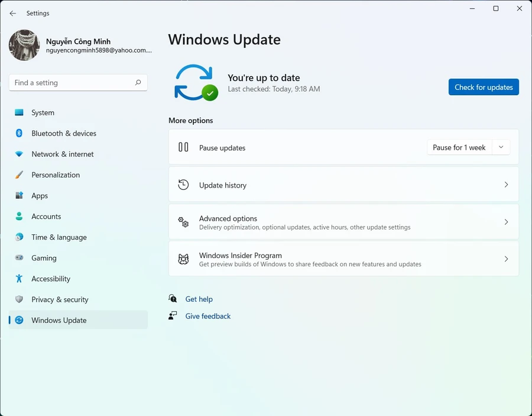
Task: Click the Accessibility figure icon
Action: 19,279
